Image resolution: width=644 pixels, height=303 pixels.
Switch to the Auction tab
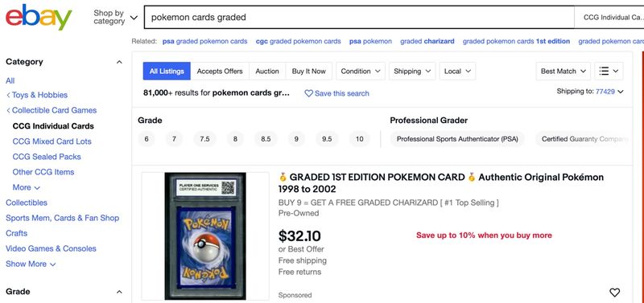[x=267, y=71]
